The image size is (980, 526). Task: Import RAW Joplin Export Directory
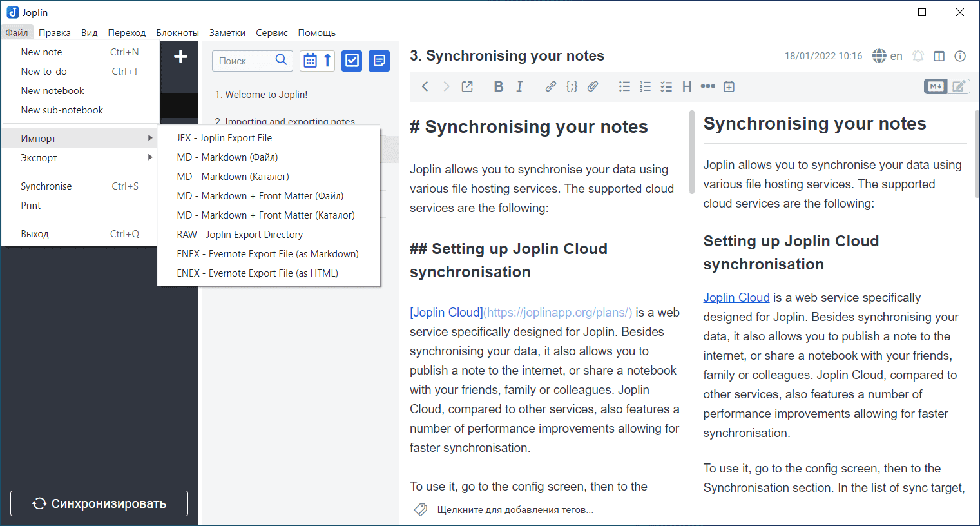(269, 235)
